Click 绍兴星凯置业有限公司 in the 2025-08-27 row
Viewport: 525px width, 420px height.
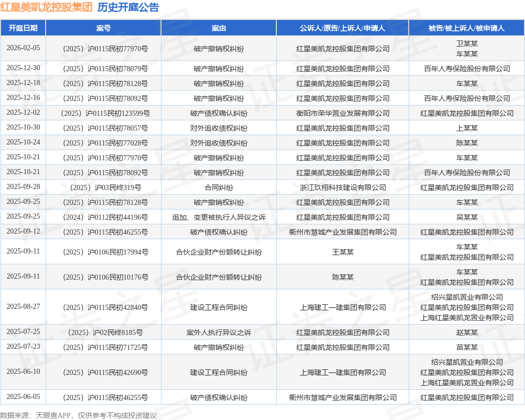click(467, 297)
